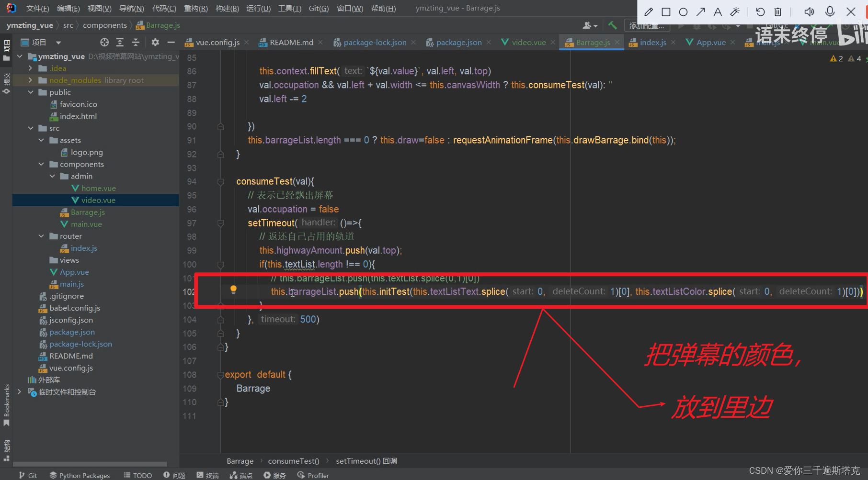Select the pen annotation tool
The height and width of the screenshot is (480, 868).
click(649, 12)
